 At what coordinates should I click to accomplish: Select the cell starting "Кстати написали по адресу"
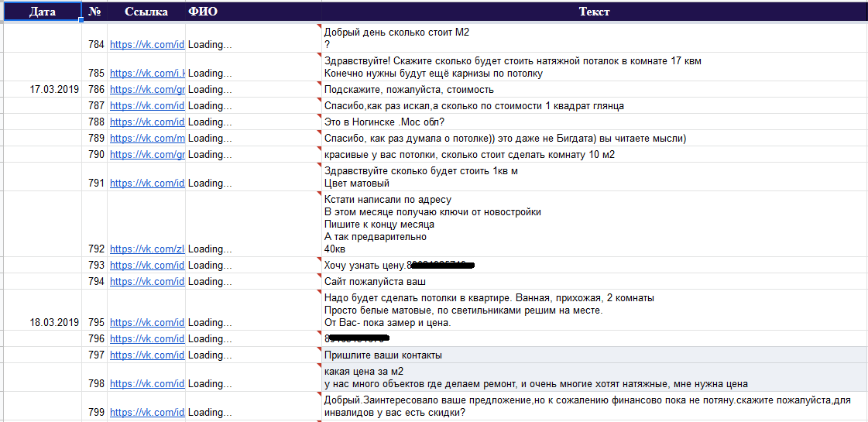[595, 224]
